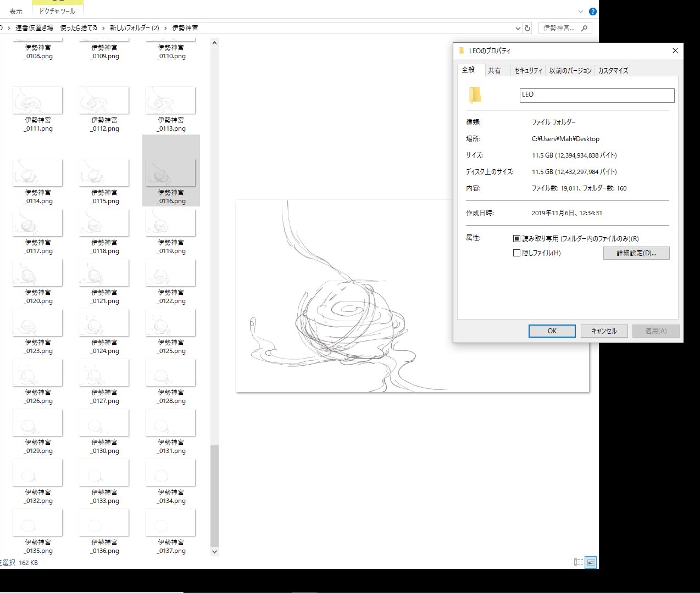Click file name 伊勢神宮_0108.png
The width and height of the screenshot is (700, 593).
click(38, 52)
